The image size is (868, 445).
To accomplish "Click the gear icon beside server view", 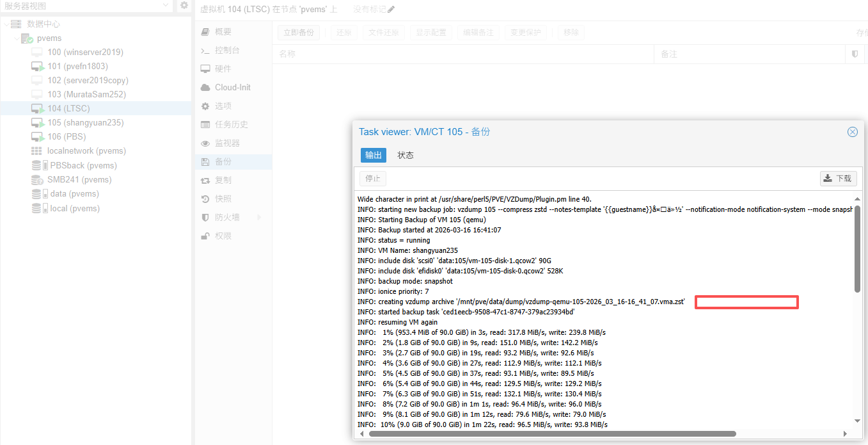I will 184,6.
